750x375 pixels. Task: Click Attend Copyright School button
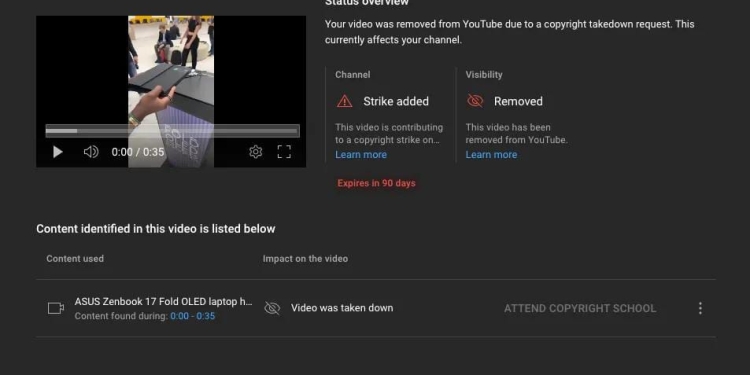(580, 309)
